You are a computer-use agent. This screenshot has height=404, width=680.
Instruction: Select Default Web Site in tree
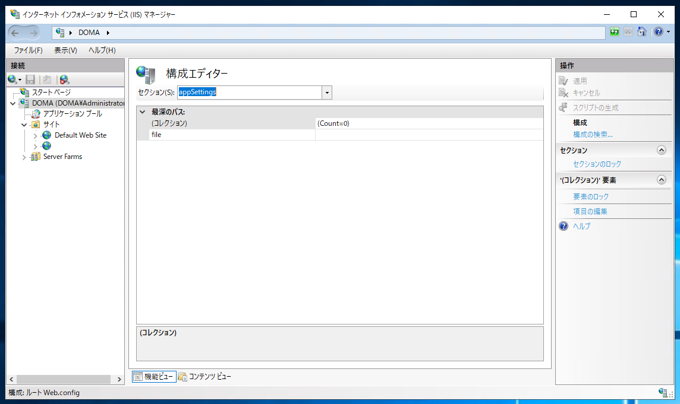(x=80, y=135)
